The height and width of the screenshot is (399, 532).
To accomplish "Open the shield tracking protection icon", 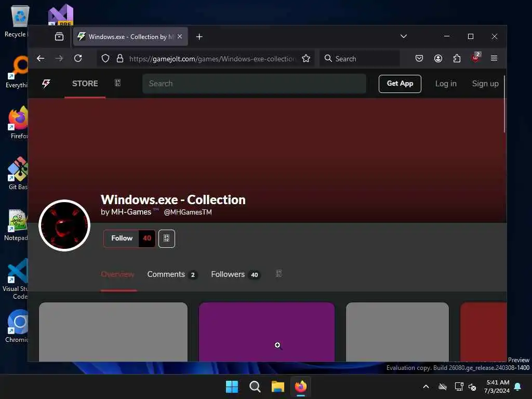I will tap(105, 58).
